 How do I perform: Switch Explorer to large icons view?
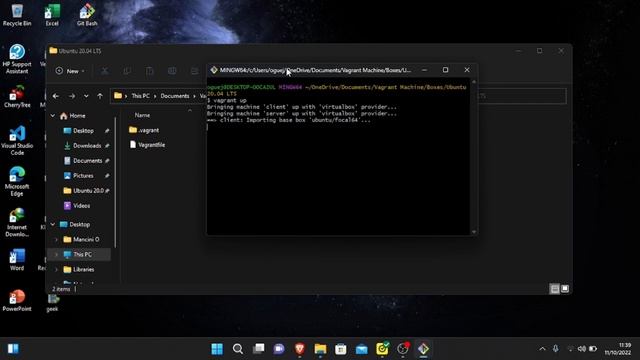pos(565,289)
